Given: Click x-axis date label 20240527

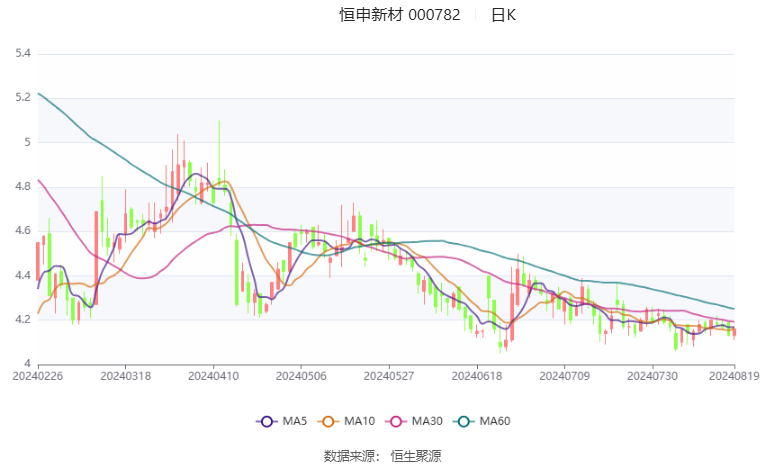Looking at the screenshot, I should pos(389,376).
